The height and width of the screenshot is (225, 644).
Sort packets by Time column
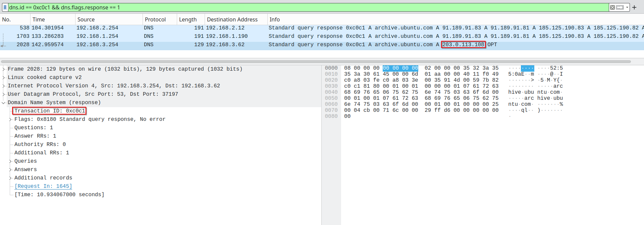[53, 19]
